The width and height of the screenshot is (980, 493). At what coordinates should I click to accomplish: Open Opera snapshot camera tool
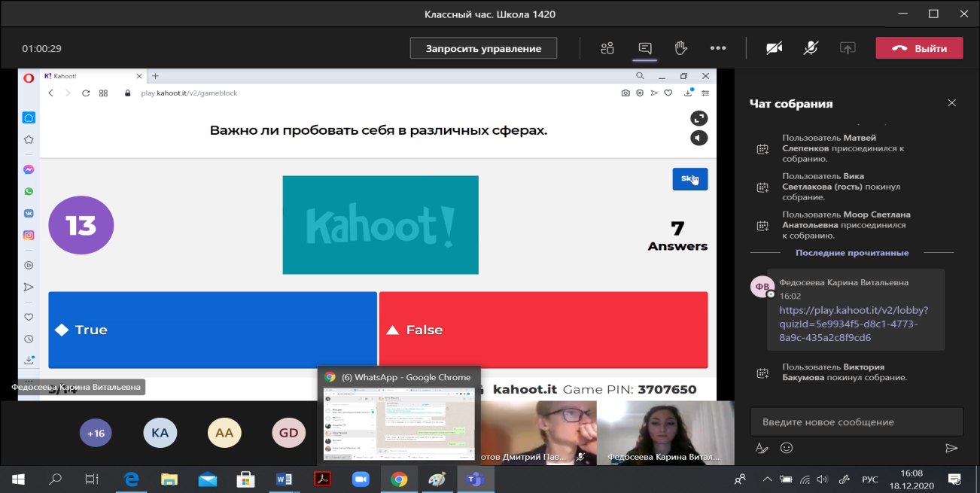625,93
